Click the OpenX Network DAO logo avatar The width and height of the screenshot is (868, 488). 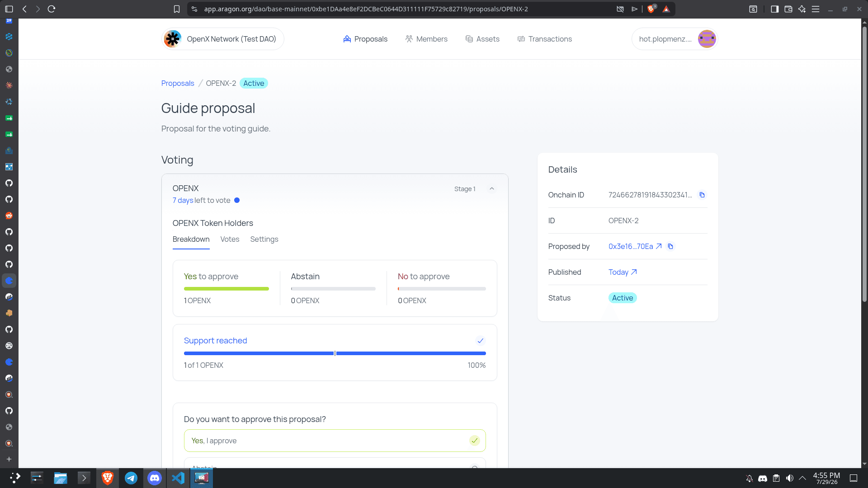[173, 39]
